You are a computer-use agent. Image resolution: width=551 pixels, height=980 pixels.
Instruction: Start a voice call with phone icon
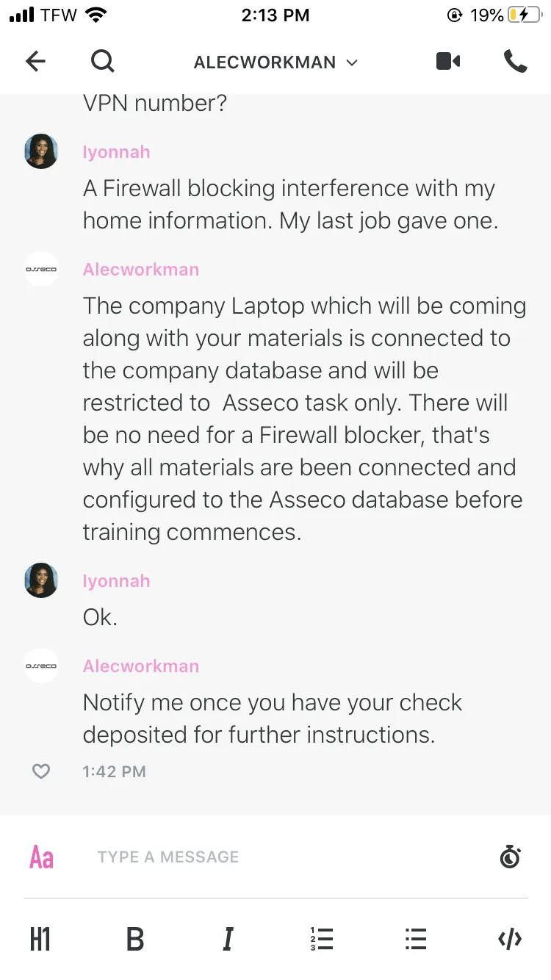coord(516,62)
